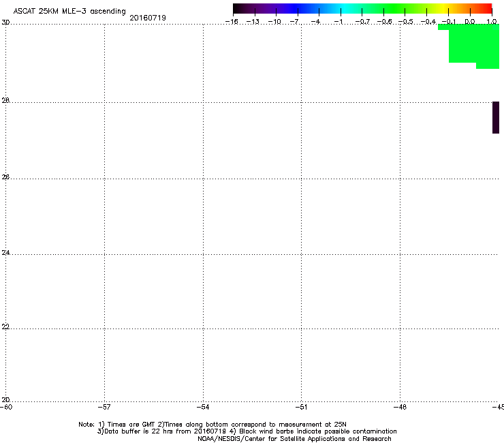Select the -57 longitude axis label
The width and height of the screenshot is (504, 443).
(104, 407)
